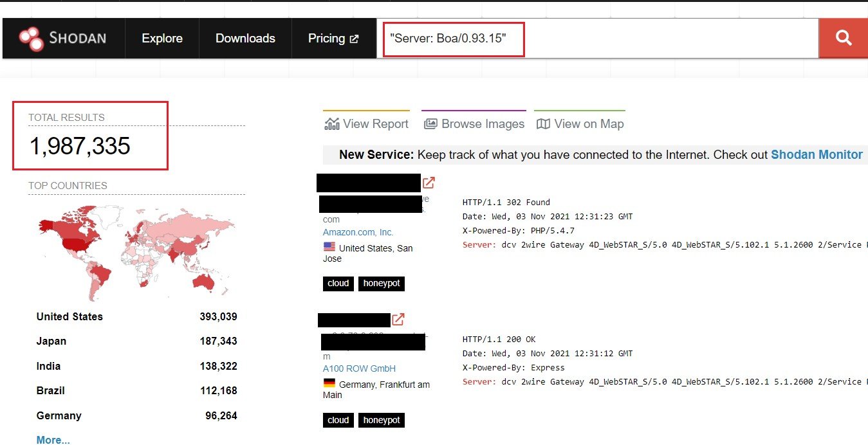Focus the Shodan search query field
The image size is (868, 445).
(597, 38)
